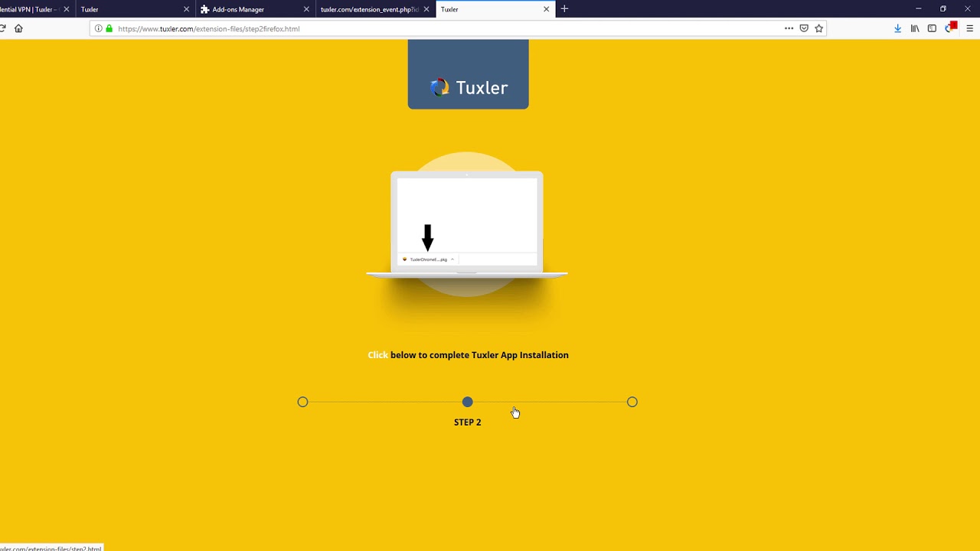Close the extension_event.php tab

coord(426,9)
